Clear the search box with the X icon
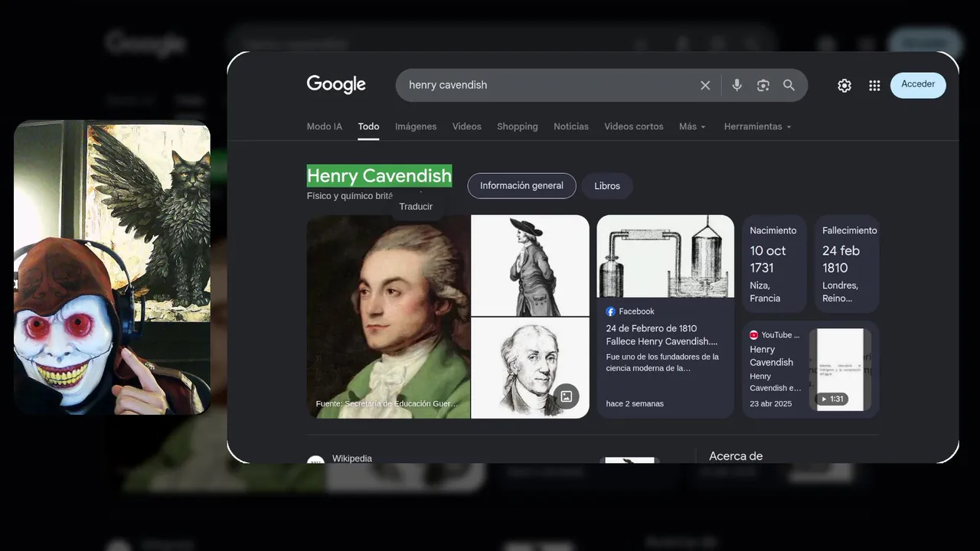Screen dimensions: 980x551 705,85
